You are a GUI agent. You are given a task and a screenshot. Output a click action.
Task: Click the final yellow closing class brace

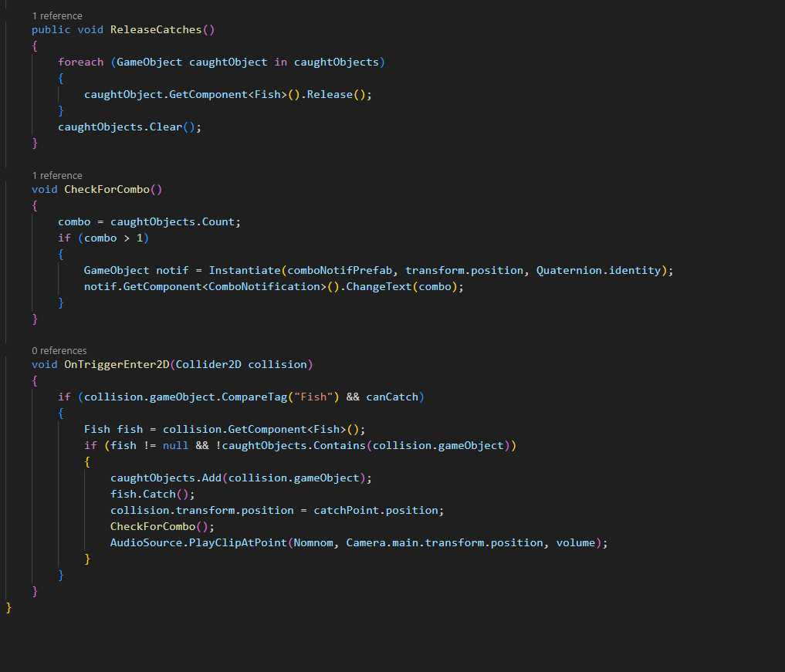(8, 608)
